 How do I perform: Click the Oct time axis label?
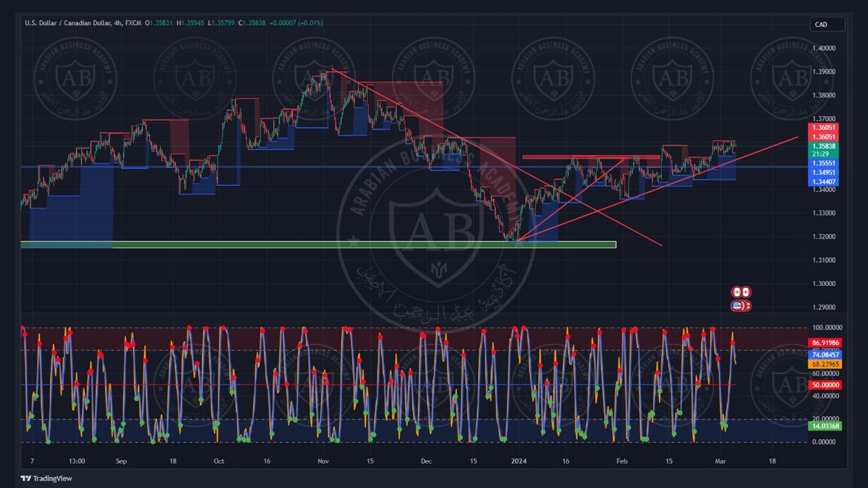pos(218,461)
